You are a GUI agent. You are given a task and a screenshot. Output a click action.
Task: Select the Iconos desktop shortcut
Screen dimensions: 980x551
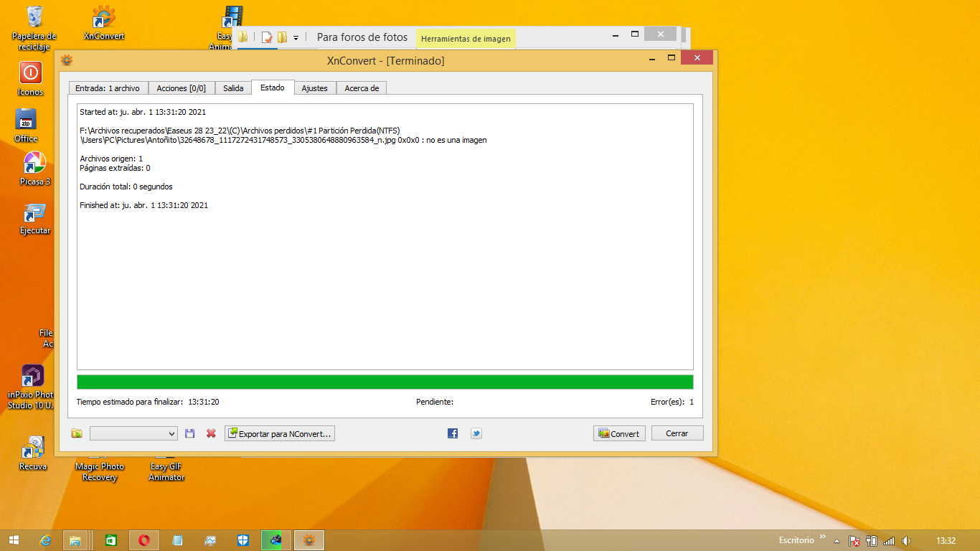[31, 79]
